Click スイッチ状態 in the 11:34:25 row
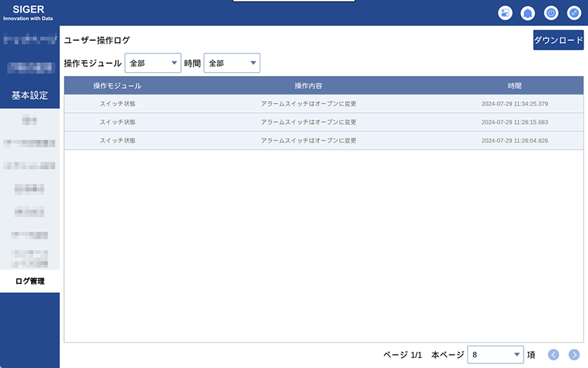The image size is (588, 368). point(118,103)
